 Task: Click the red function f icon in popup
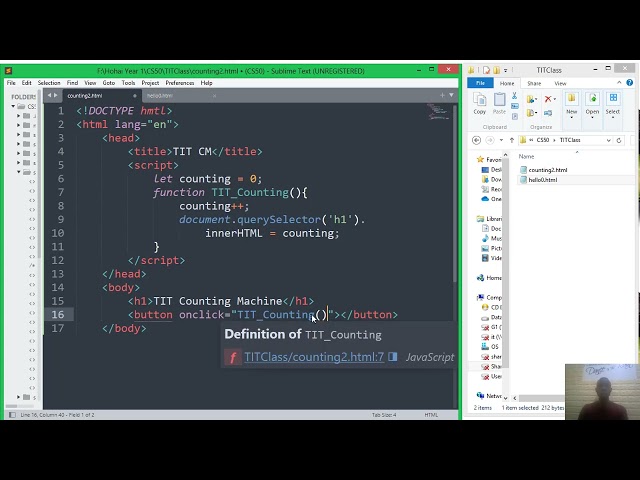[x=233, y=358]
